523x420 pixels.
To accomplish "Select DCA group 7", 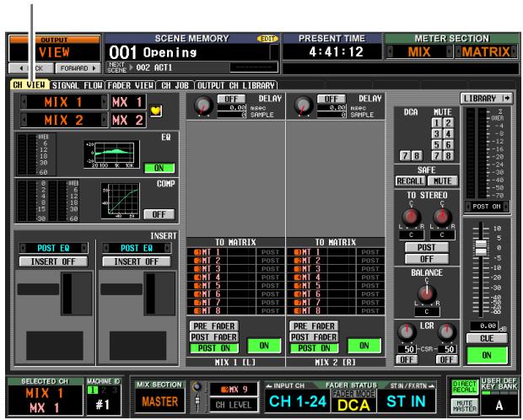I will pyautogui.click(x=405, y=156).
